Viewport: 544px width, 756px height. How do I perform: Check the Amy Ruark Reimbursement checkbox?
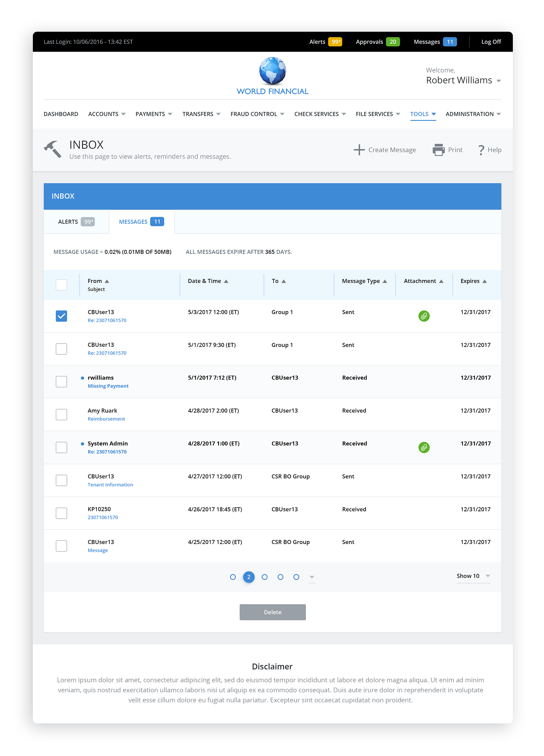point(61,414)
